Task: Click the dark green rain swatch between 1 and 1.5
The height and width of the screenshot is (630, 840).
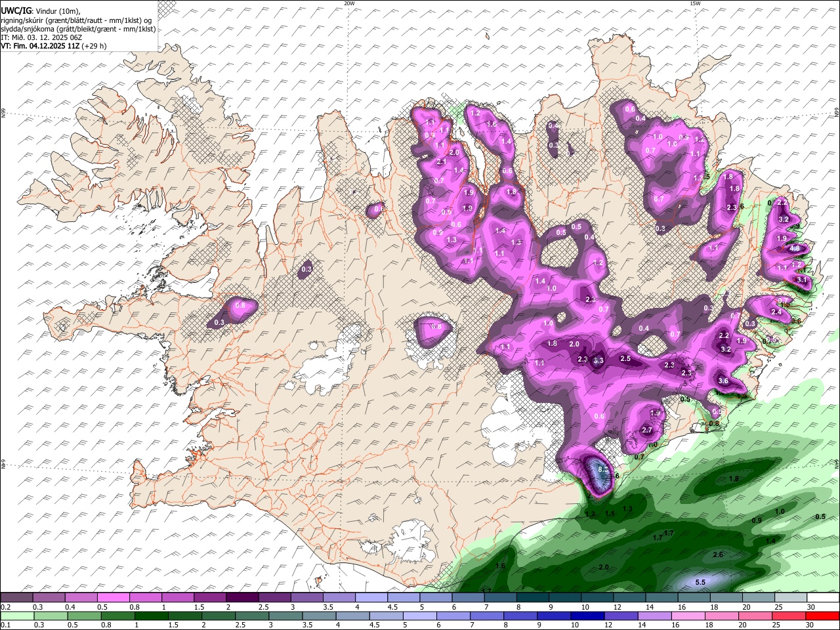Action: (x=152, y=616)
